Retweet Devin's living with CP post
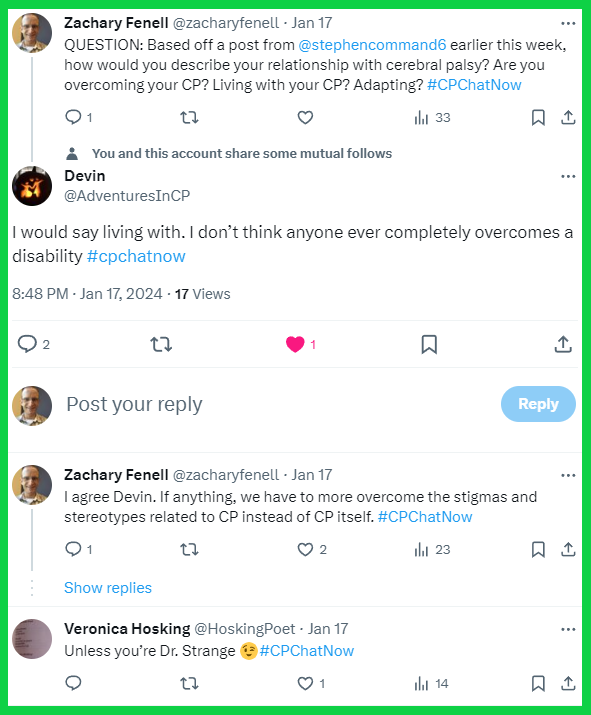Screen dimensions: 591x715 [x=161, y=344]
